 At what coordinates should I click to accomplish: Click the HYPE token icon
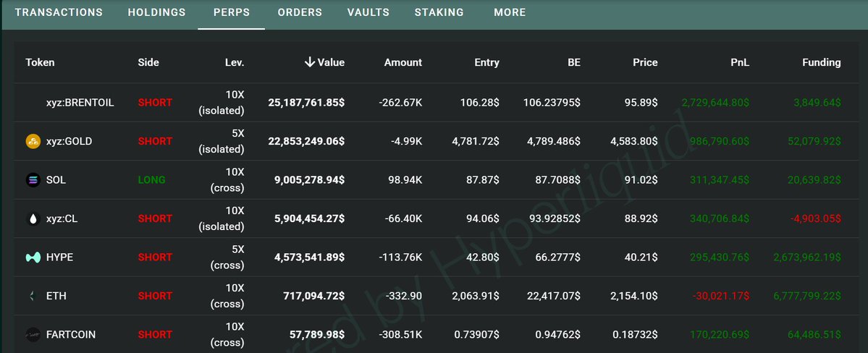(33, 257)
